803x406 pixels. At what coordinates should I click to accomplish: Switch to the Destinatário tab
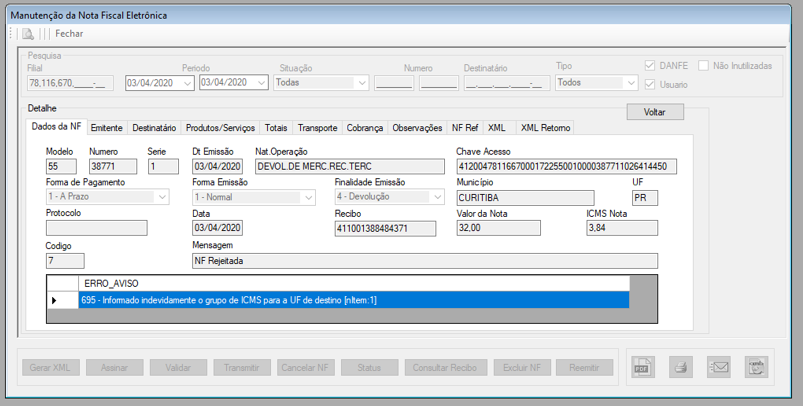154,128
